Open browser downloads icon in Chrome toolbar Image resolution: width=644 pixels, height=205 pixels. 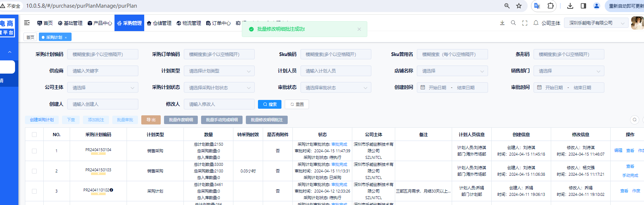click(x=570, y=6)
